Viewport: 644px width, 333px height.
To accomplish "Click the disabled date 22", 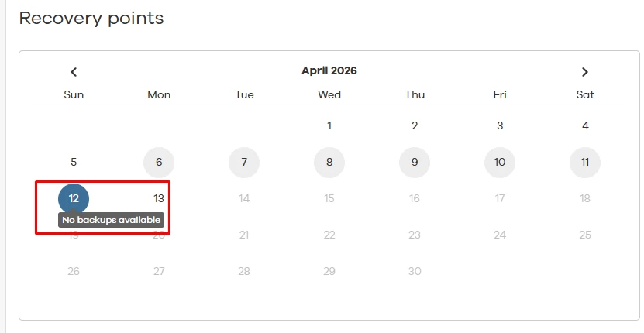I will [329, 235].
